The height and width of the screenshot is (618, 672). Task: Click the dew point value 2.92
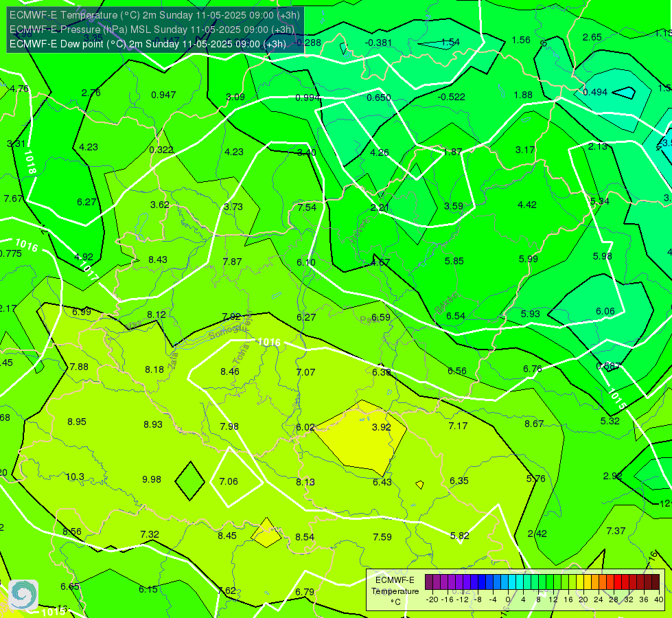[x=612, y=476]
